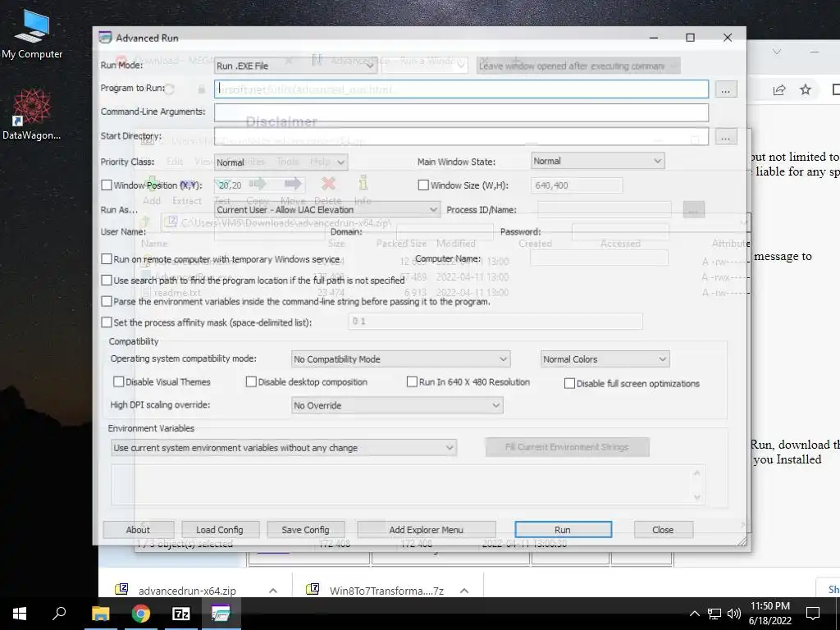Viewport: 840px width, 630px height.
Task: Open the OS compatibility mode dropdown
Action: pyautogui.click(x=400, y=359)
